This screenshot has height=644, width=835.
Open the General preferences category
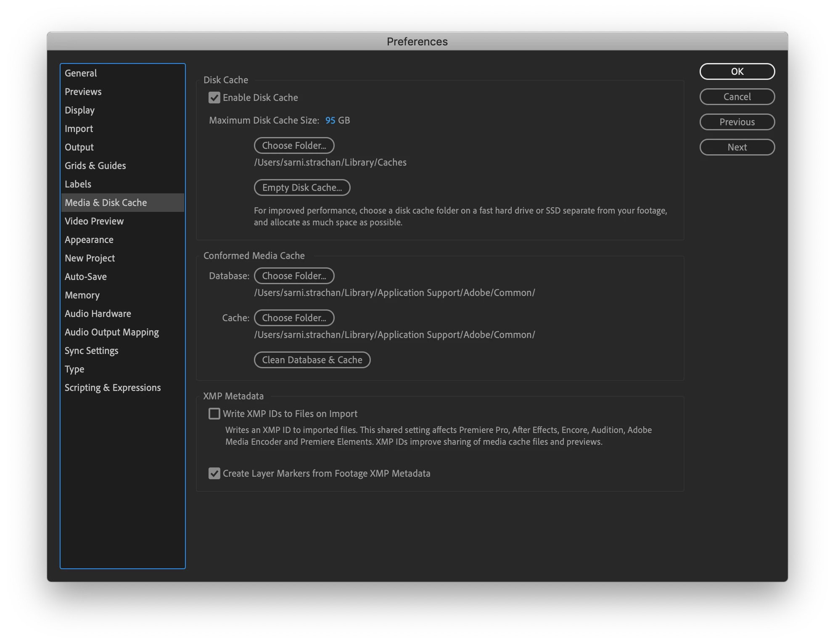pos(81,73)
